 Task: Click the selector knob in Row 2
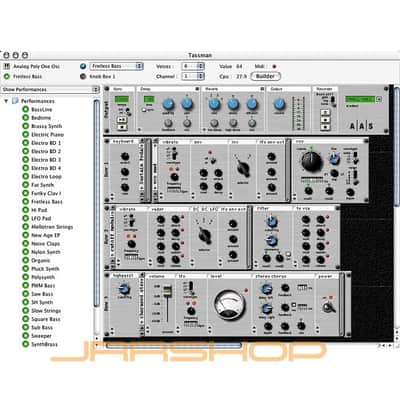(x=205, y=235)
